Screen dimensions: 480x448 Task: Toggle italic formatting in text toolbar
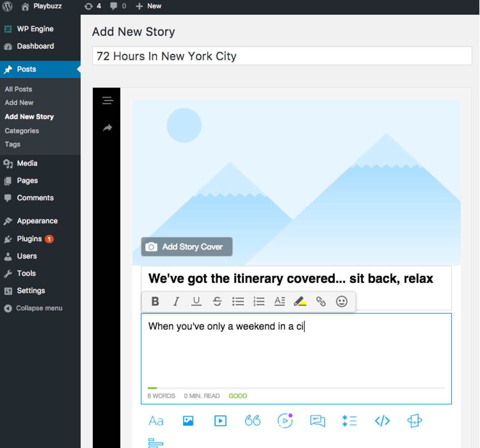pyautogui.click(x=176, y=301)
